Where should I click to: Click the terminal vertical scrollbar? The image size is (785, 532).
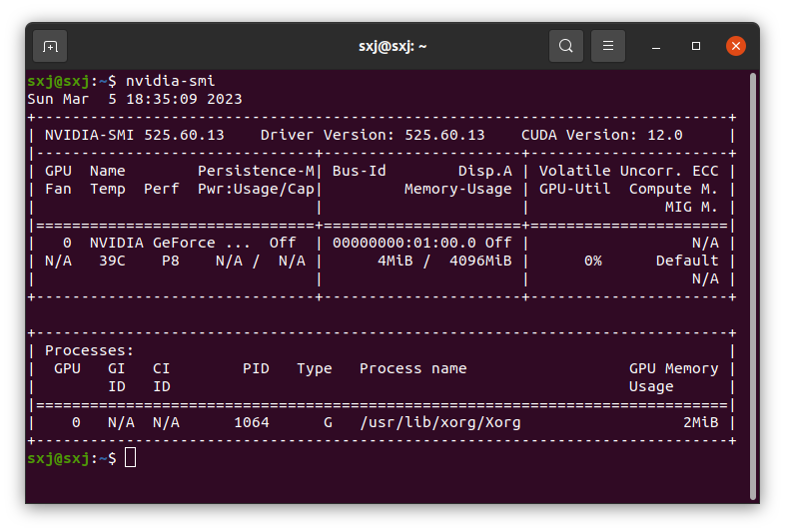[752, 286]
